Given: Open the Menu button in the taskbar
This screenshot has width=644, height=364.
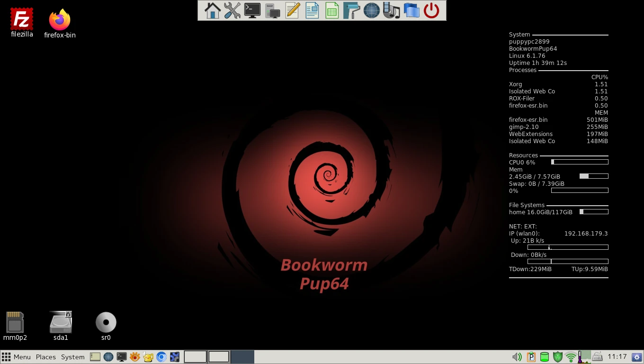Looking at the screenshot, I should coord(16,357).
